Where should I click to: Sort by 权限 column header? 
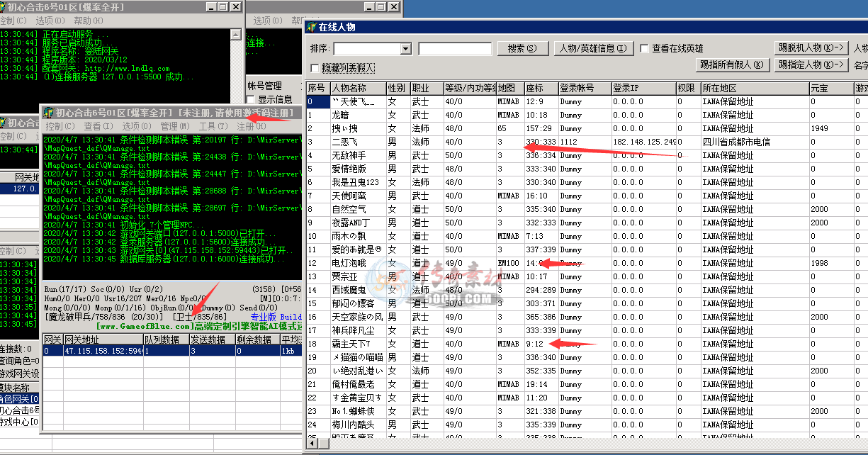coord(688,89)
